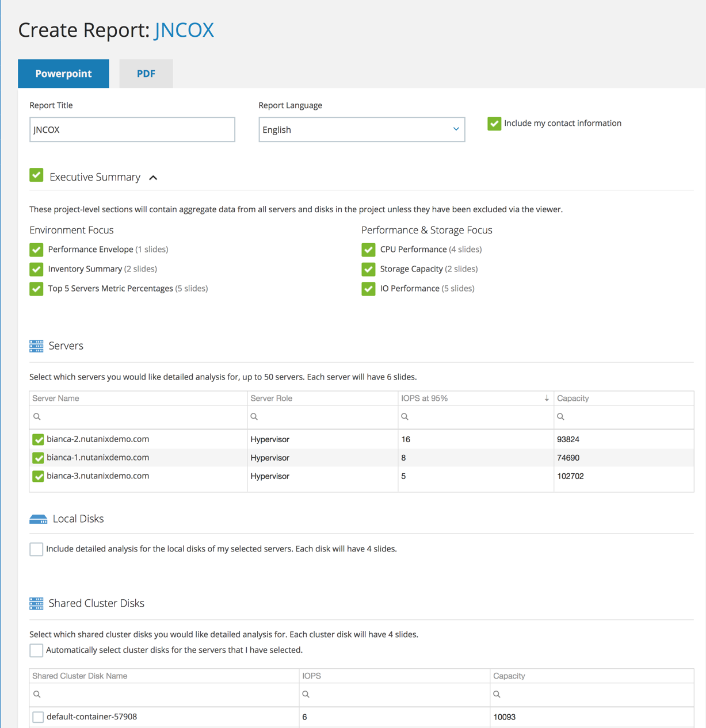Check the default-container-57908 disk checkbox

tap(38, 717)
